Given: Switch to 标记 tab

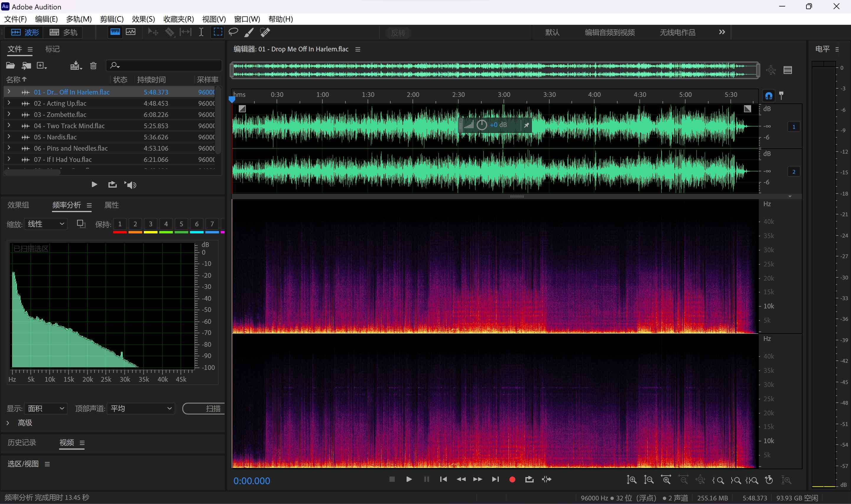Looking at the screenshot, I should pos(53,49).
